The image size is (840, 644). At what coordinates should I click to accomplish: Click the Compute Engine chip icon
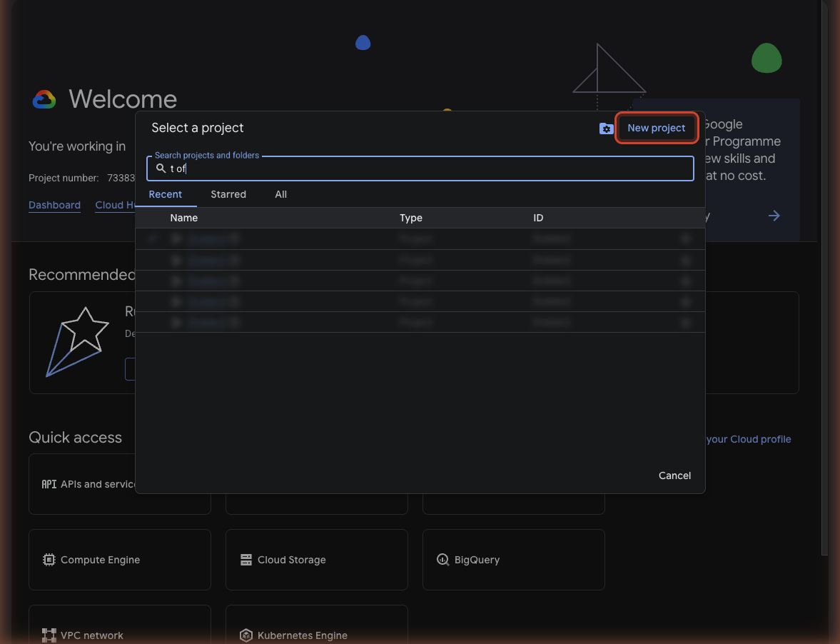point(49,560)
